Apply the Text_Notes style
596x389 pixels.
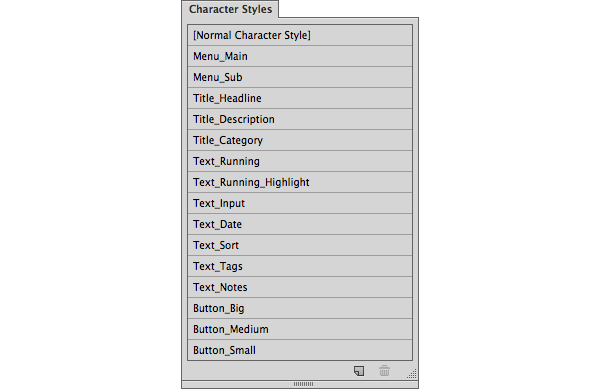(x=300, y=287)
